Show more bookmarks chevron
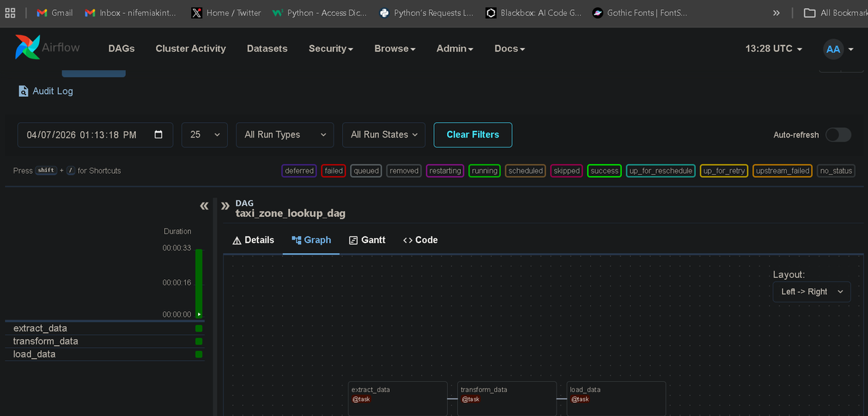The height and width of the screenshot is (416, 868). click(776, 13)
